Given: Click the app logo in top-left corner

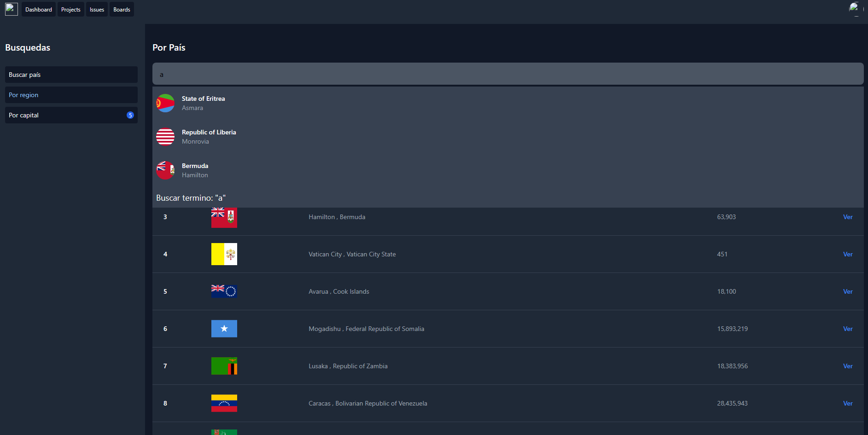Looking at the screenshot, I should 12,9.
